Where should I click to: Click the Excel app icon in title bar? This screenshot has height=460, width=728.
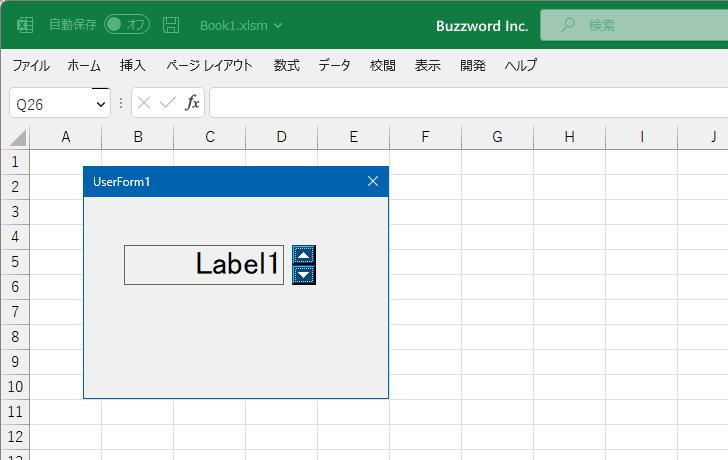tap(25, 25)
